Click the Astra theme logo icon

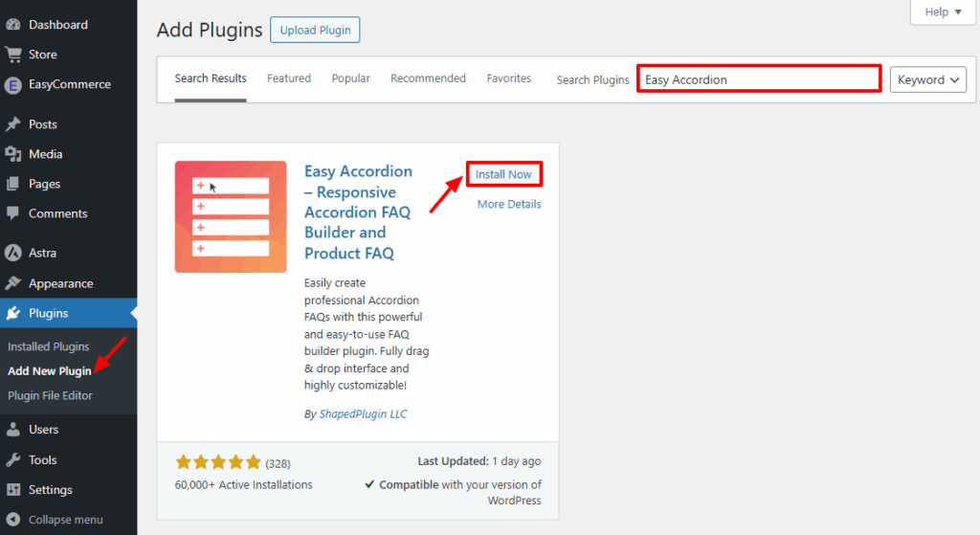13,253
